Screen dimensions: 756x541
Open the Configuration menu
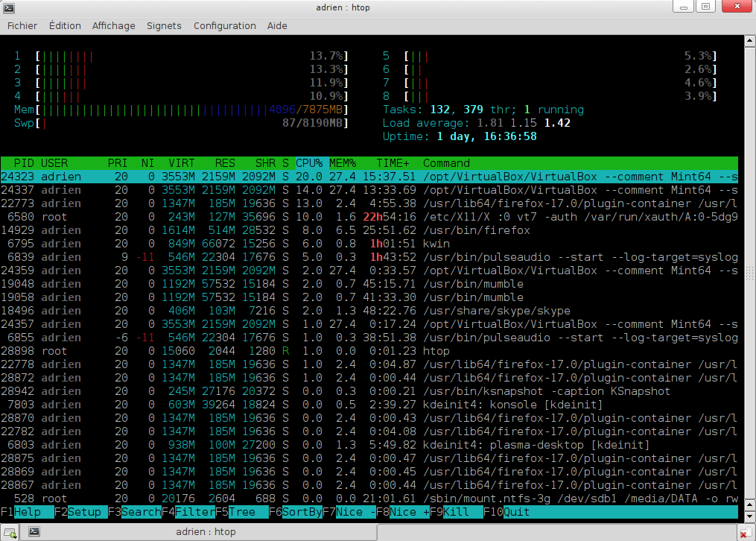click(225, 25)
